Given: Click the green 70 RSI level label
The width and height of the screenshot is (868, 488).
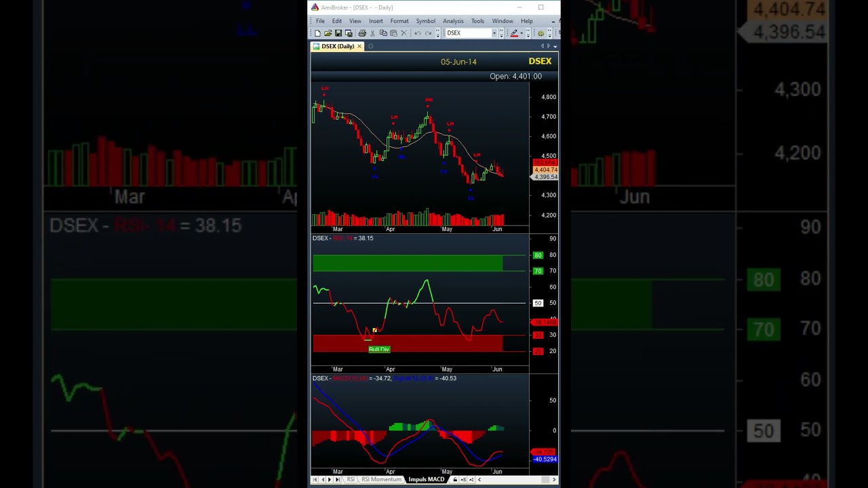Looking at the screenshot, I should 538,271.
